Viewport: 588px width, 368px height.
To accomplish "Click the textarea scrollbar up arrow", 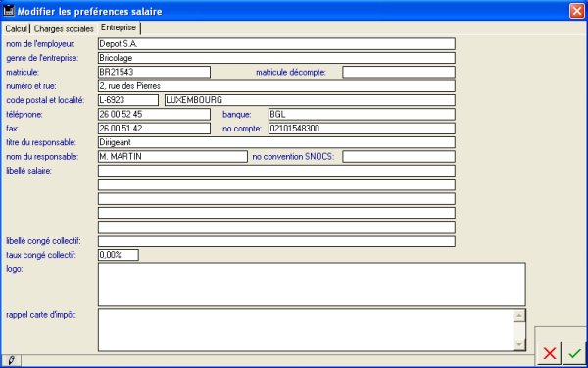I will pyautogui.click(x=519, y=316).
